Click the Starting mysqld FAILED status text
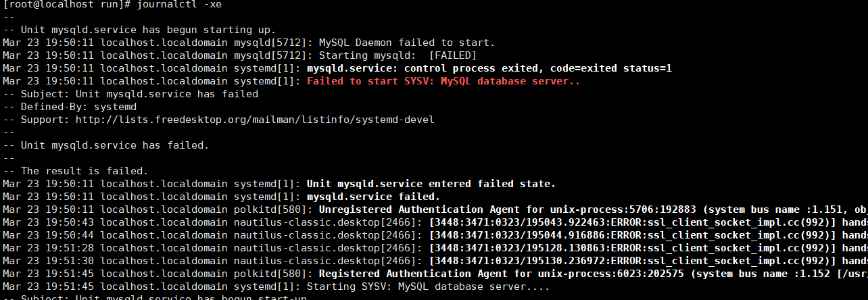Image resolution: width=868 pixels, height=300 pixels. [x=397, y=55]
